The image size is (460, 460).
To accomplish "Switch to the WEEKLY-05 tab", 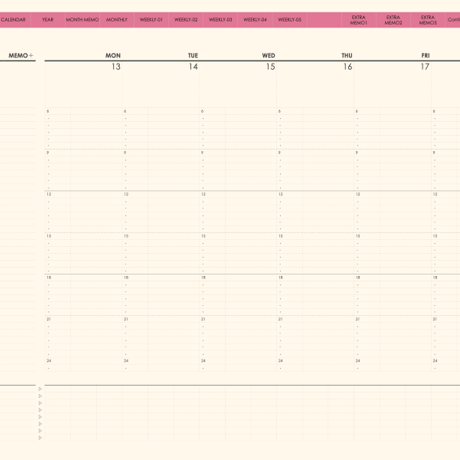I will [x=290, y=20].
